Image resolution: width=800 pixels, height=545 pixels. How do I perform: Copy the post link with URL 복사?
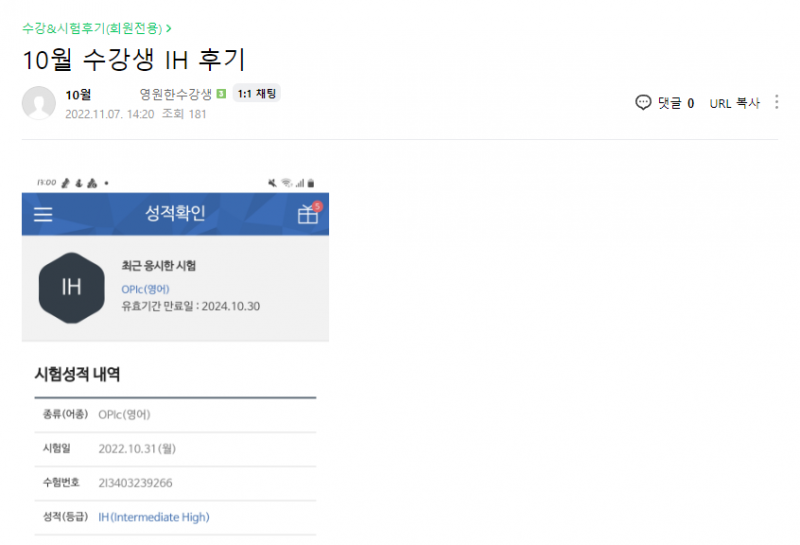(x=734, y=102)
